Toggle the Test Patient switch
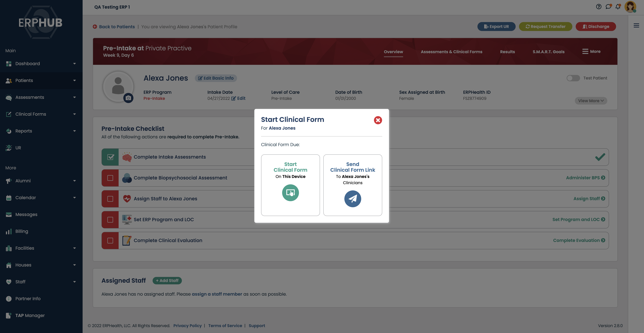 [573, 78]
